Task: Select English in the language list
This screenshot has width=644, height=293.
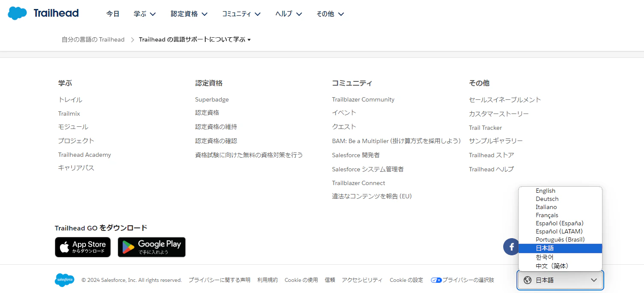Action: tap(560, 191)
